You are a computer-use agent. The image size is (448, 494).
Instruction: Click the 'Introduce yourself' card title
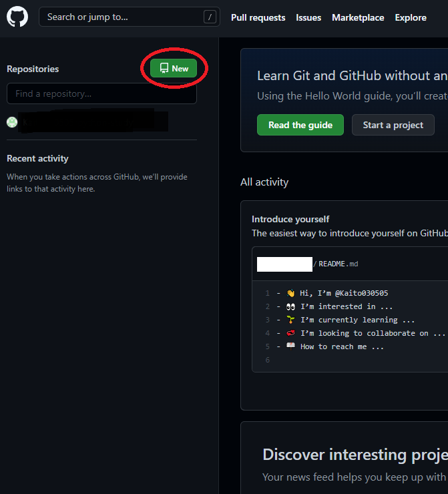(290, 219)
